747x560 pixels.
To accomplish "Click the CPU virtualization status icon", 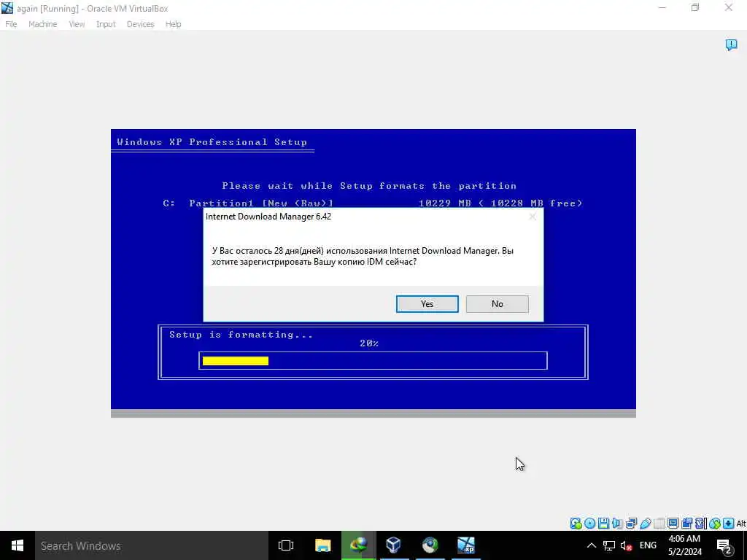I will pyautogui.click(x=700, y=524).
